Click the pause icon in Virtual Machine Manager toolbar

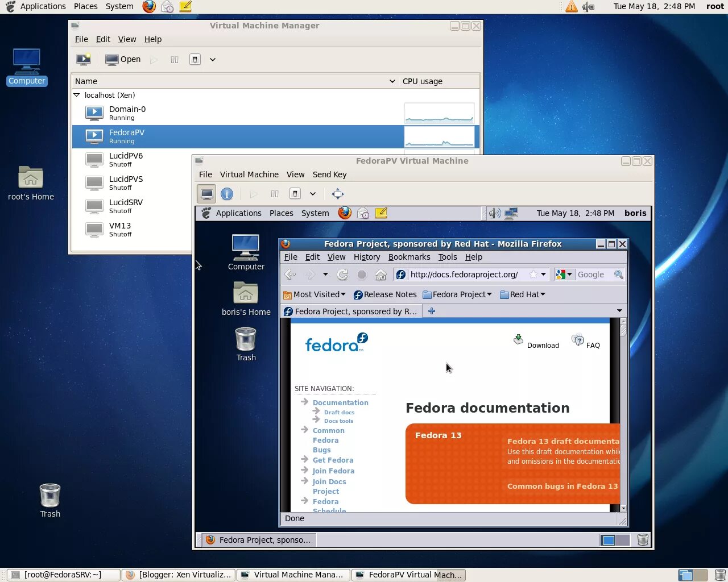(x=175, y=59)
